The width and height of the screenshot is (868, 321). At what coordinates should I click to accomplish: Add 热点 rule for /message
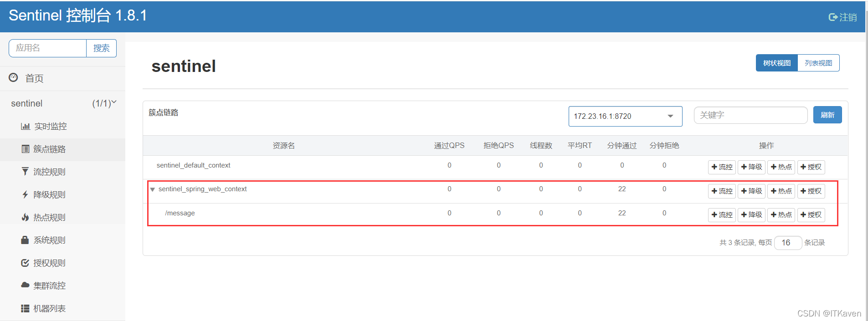point(781,215)
